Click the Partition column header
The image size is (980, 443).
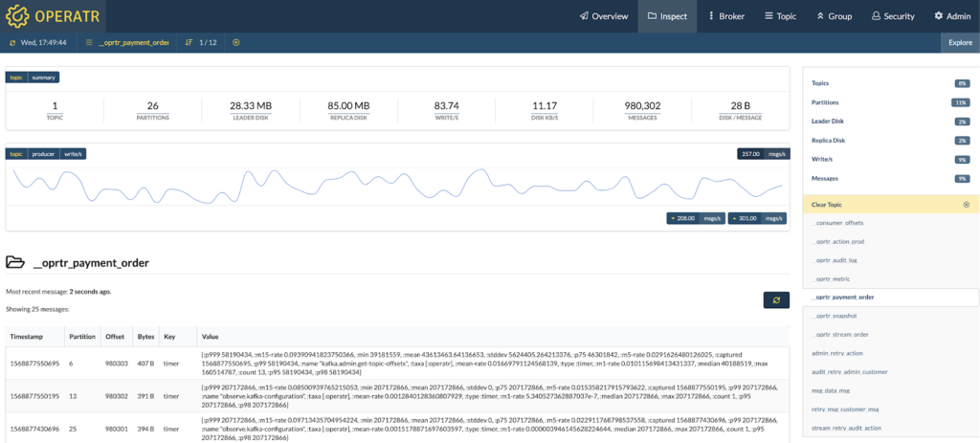pos(82,336)
